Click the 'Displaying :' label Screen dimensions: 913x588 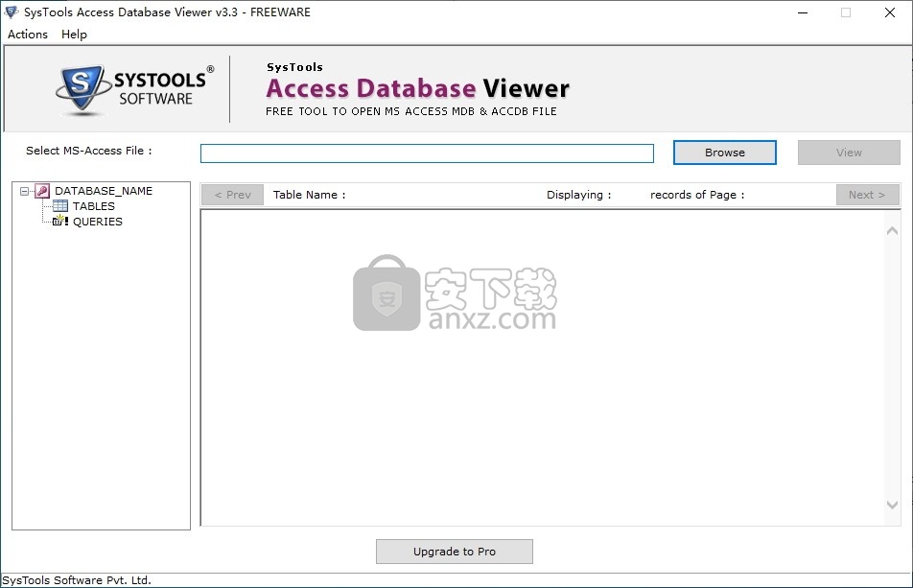pos(579,195)
